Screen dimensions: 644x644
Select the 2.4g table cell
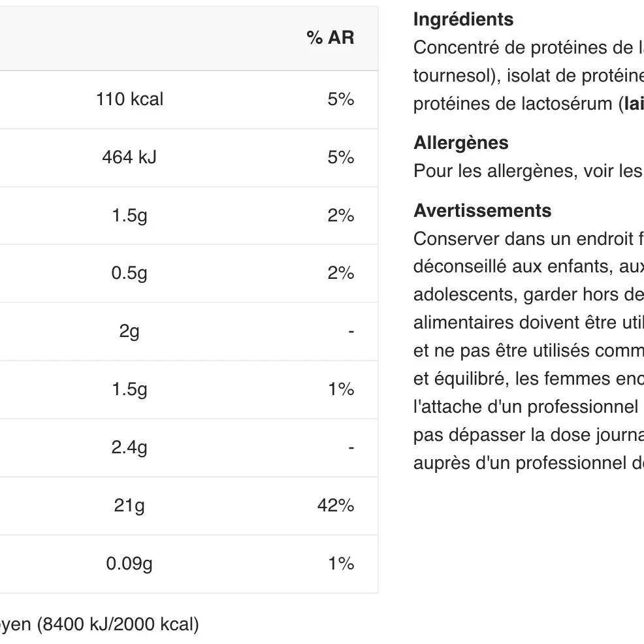pos(129,447)
